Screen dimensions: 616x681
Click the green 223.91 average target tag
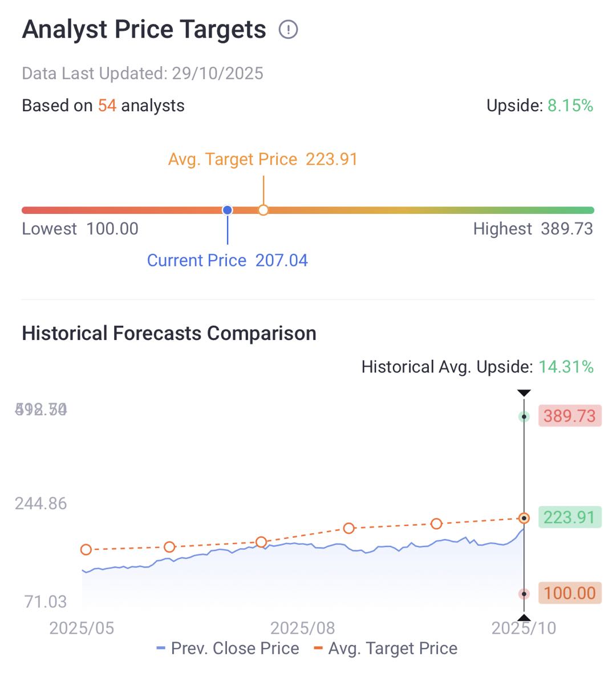click(x=569, y=517)
